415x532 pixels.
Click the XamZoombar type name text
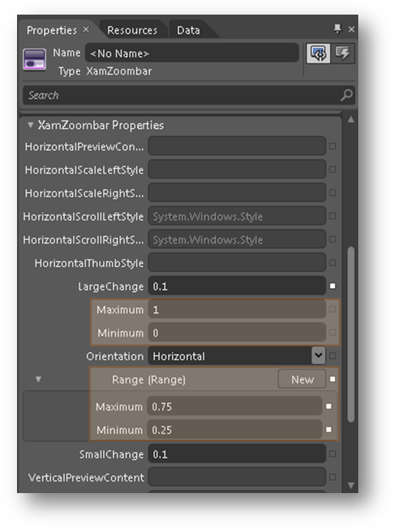coord(119,71)
